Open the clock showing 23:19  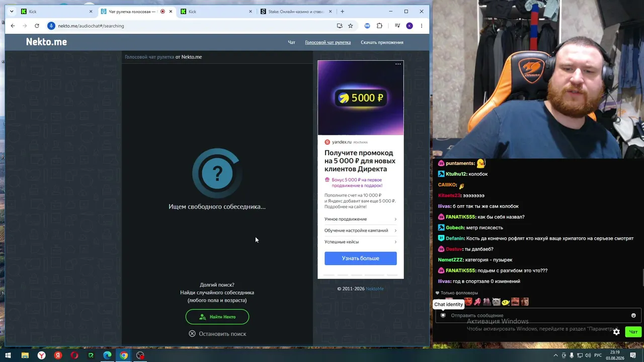coord(615,355)
